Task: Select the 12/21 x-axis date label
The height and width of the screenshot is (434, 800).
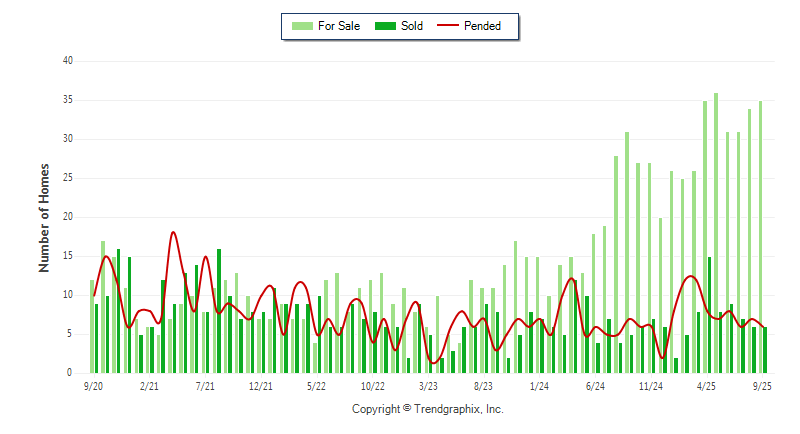Action: click(x=261, y=385)
